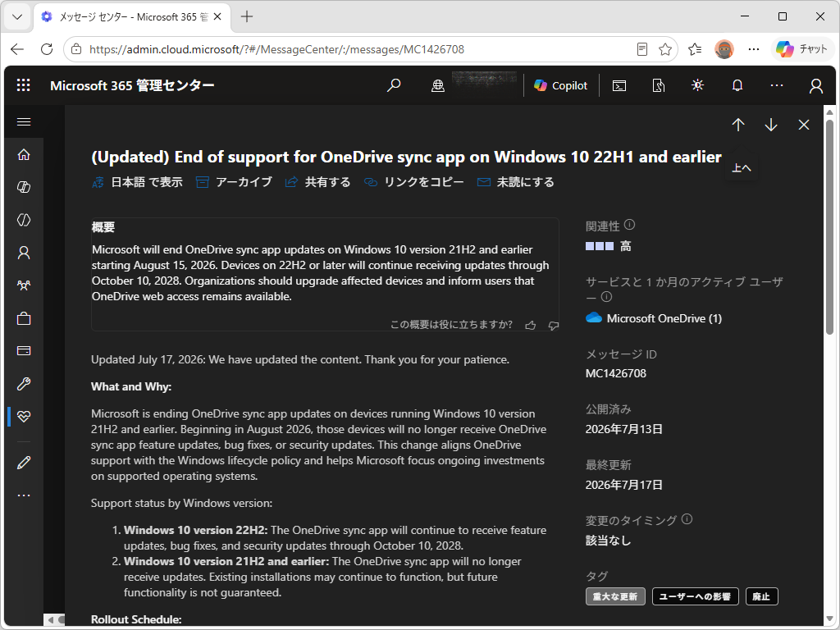
Task: Give thumbs up on summary
Action: click(531, 325)
